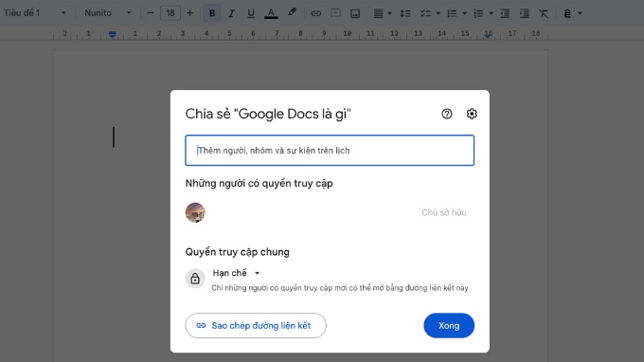Image resolution: width=644 pixels, height=362 pixels.
Task: Click the Xong button
Action: (x=449, y=325)
